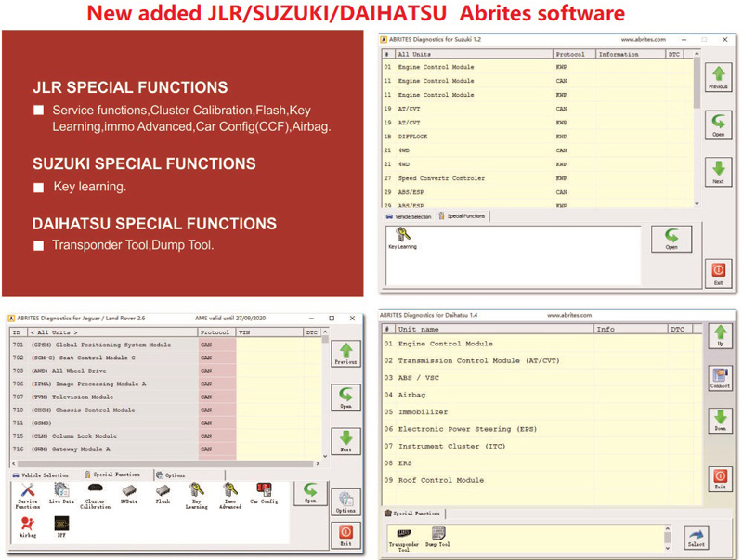This screenshot has width=743, height=560.
Task: Select the DIFFLOCK row in Suzuki list
Action: tap(538, 137)
